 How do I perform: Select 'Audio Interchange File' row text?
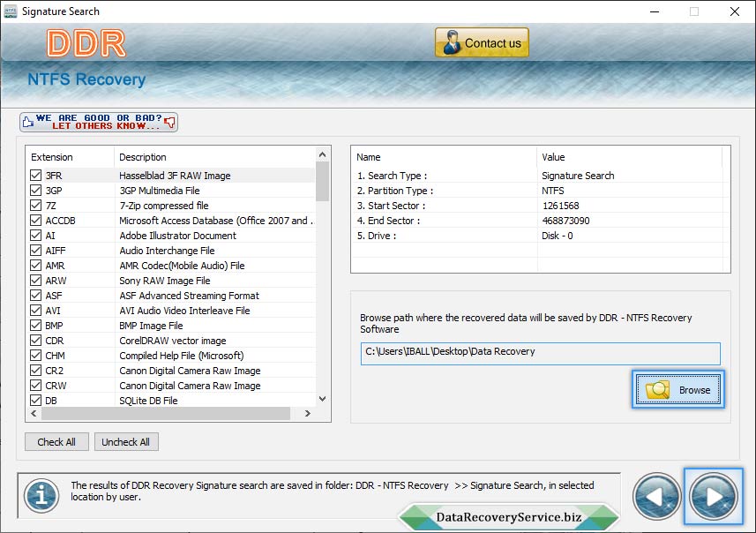167,251
